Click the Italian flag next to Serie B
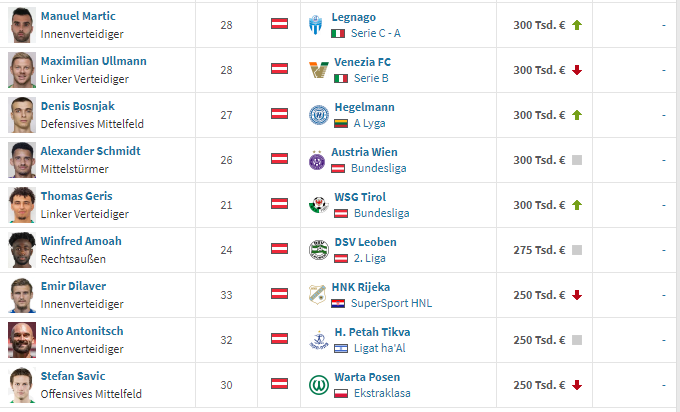 (341, 78)
